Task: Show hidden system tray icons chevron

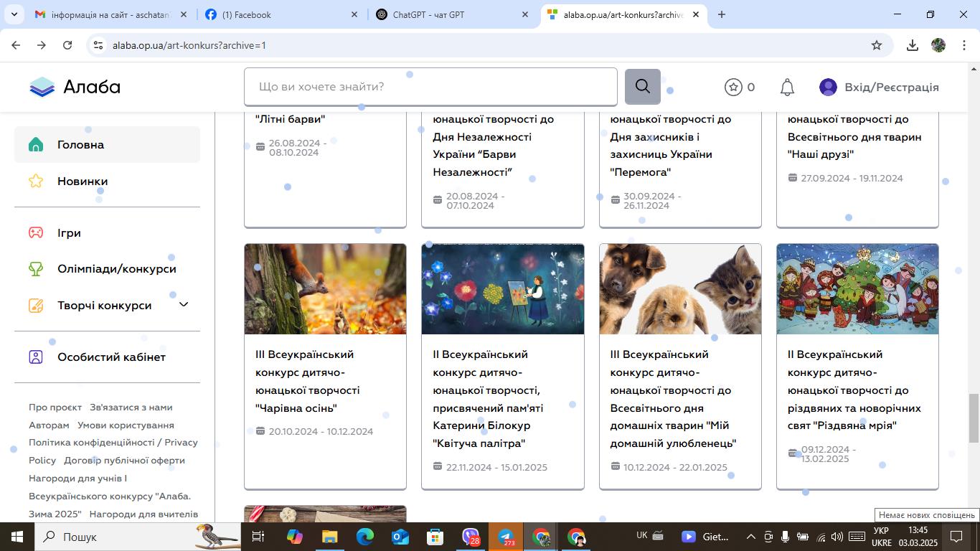Action: click(751, 537)
